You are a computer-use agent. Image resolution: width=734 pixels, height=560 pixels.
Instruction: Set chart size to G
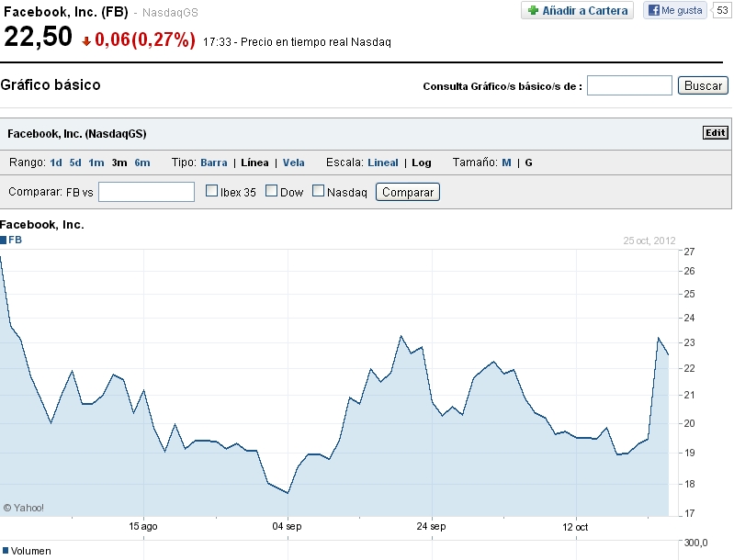528,162
